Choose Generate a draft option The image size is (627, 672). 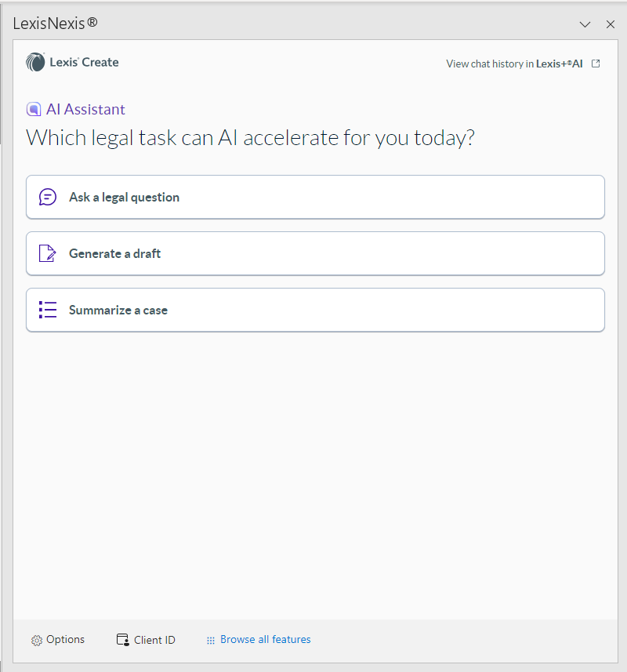(x=315, y=253)
